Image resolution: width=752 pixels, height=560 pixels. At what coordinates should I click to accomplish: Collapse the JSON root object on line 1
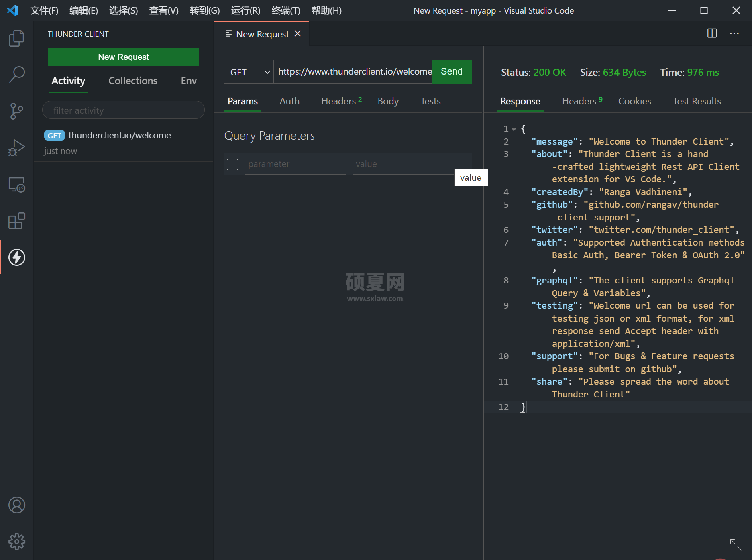514,129
